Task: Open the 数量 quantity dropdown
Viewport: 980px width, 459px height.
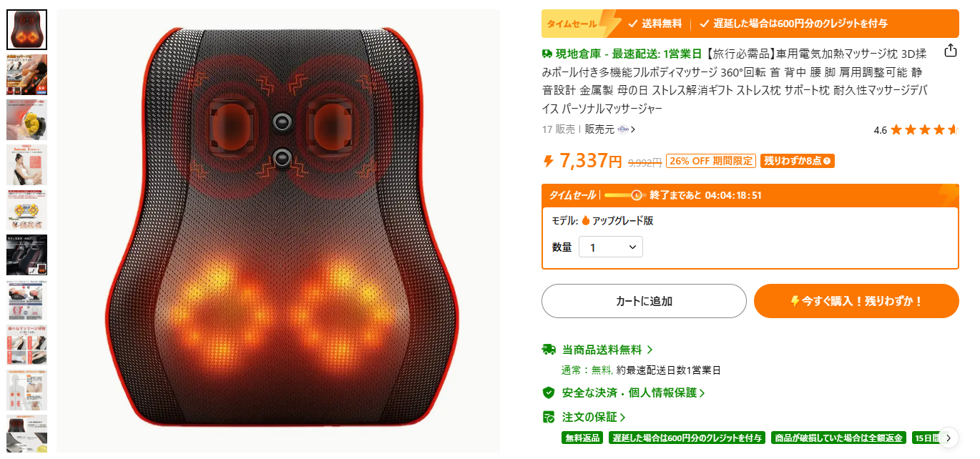Action: point(611,247)
